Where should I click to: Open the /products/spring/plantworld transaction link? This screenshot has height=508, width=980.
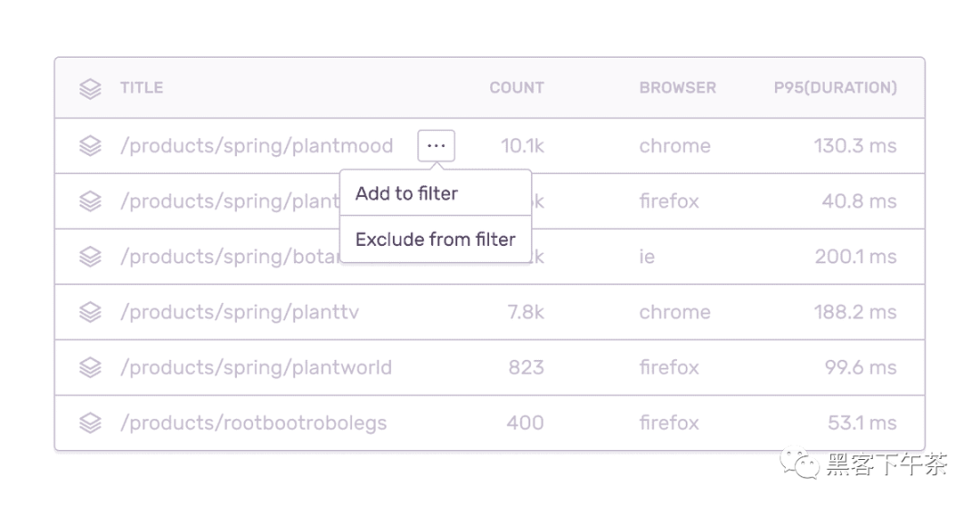(256, 367)
